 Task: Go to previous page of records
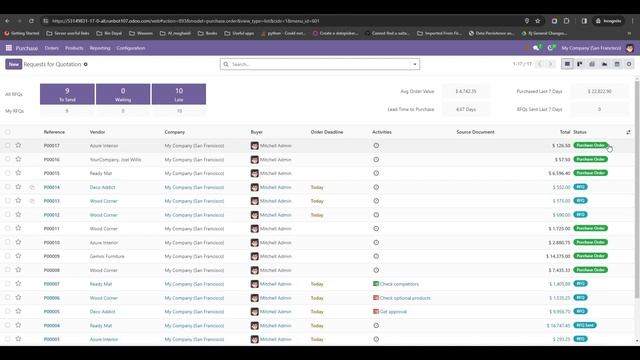[x=540, y=64]
